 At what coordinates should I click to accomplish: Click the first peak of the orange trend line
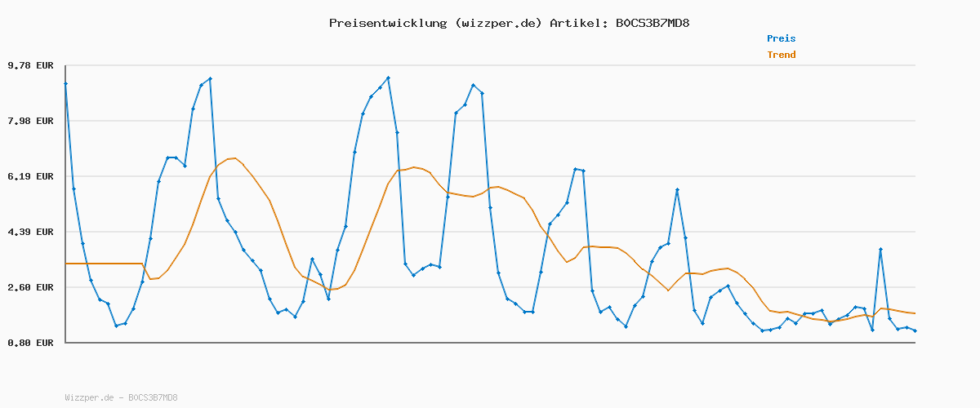234,158
